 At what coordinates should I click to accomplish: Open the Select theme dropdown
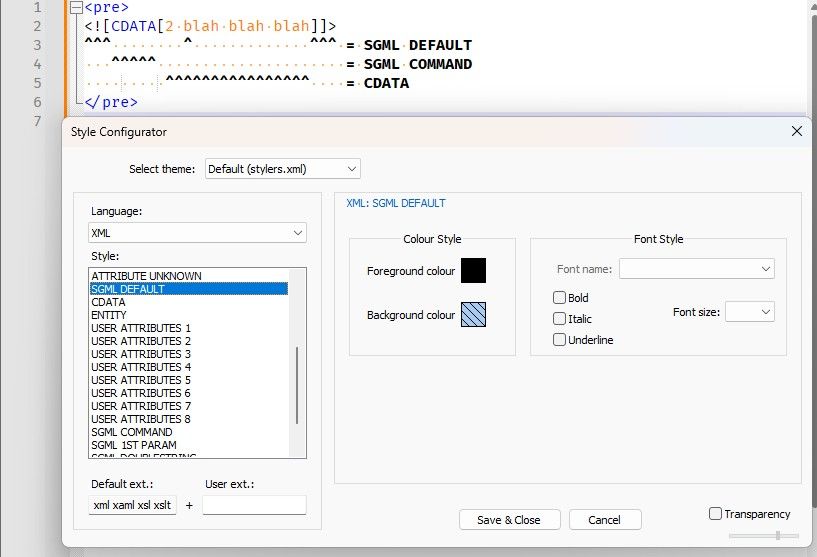click(282, 169)
